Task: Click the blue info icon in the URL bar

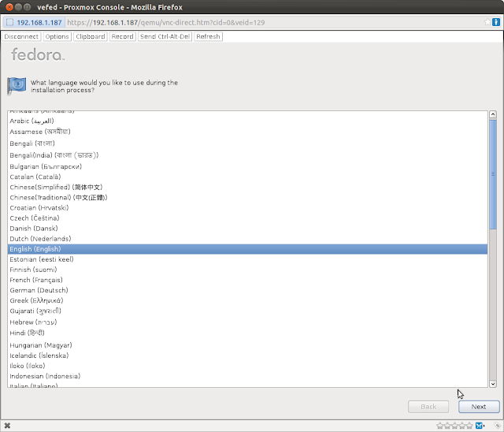Action: point(496,22)
